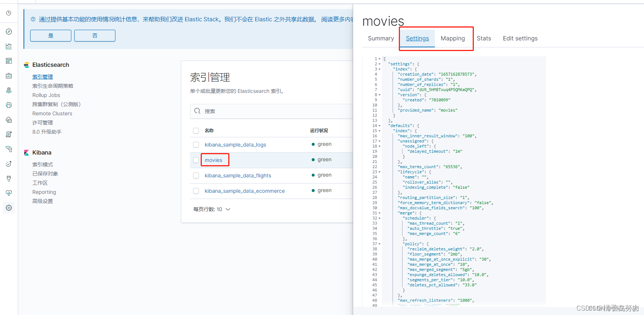Viewport: 644px width, 315px height.
Task: Sort by the 运行状况 column header
Action: pos(319,131)
